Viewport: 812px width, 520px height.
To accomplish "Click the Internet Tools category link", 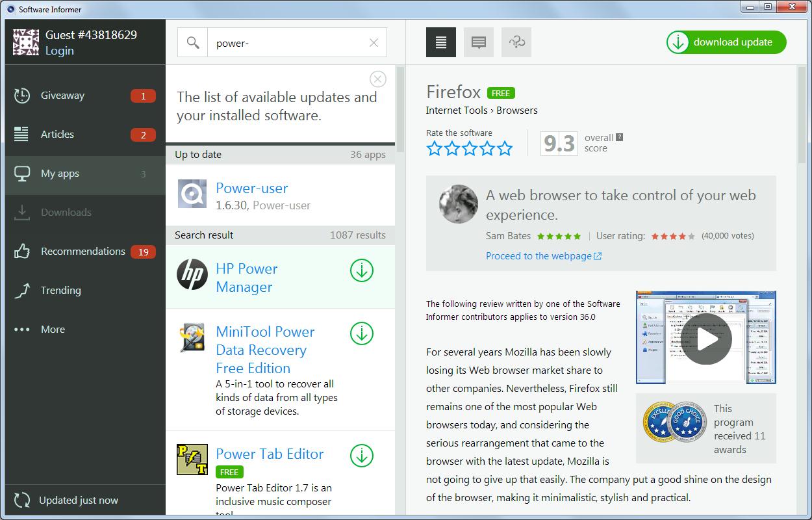I will 457,110.
